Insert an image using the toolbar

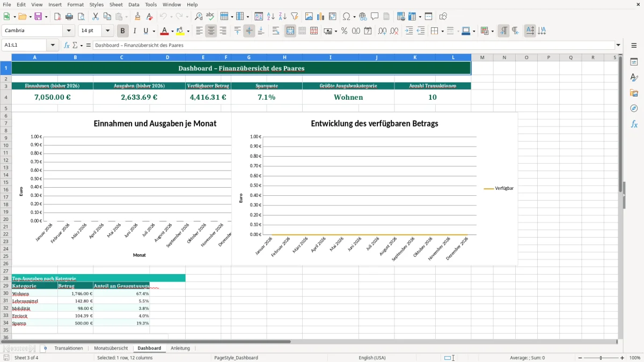(309, 17)
